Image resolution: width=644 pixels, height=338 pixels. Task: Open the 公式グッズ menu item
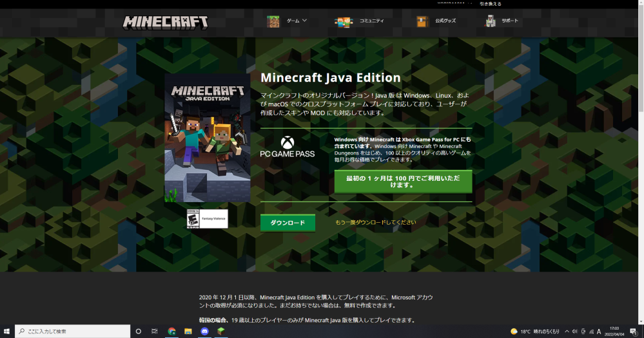pyautogui.click(x=445, y=21)
